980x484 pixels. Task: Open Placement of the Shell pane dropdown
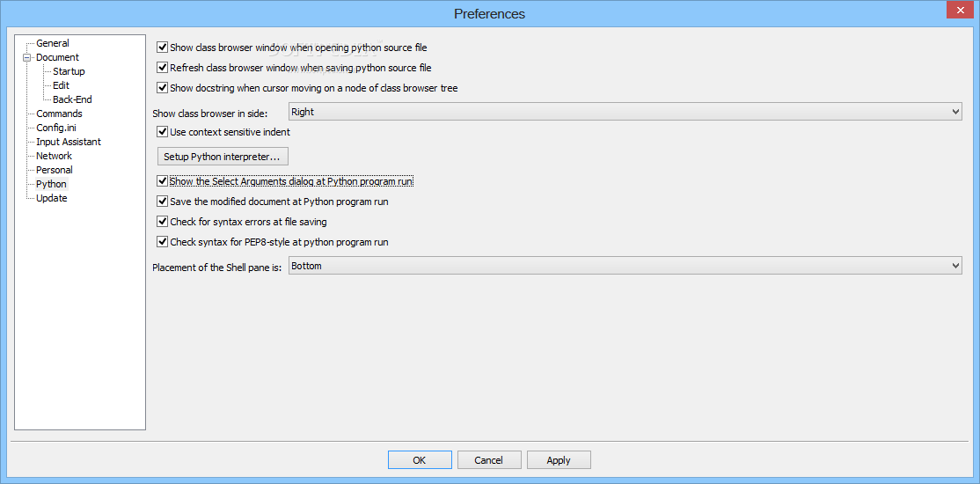point(625,267)
